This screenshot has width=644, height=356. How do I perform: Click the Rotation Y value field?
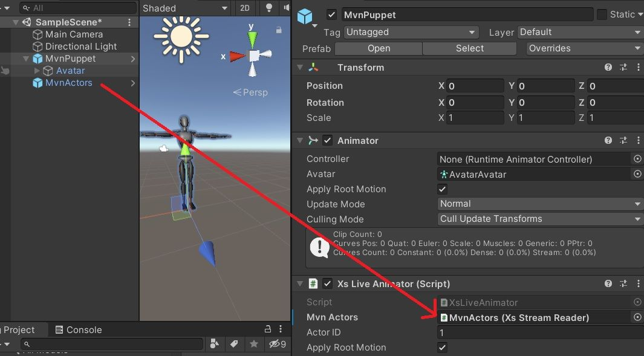[x=545, y=102]
